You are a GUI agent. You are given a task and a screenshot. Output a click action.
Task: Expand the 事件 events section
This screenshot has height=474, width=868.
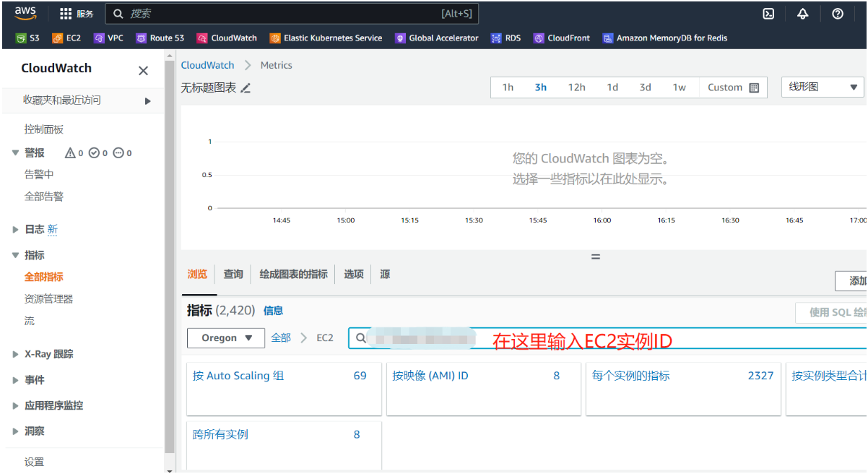pos(16,380)
